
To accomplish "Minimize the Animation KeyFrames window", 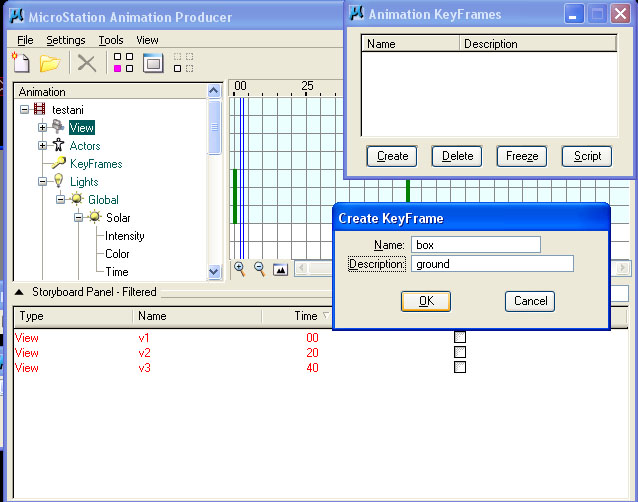I will (x=574, y=14).
